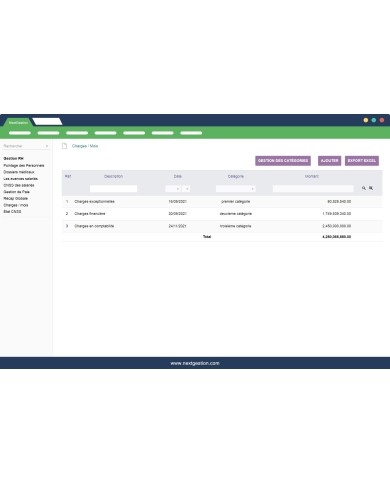
Task: Open Récap Globale in sidebar
Action: 16,198
